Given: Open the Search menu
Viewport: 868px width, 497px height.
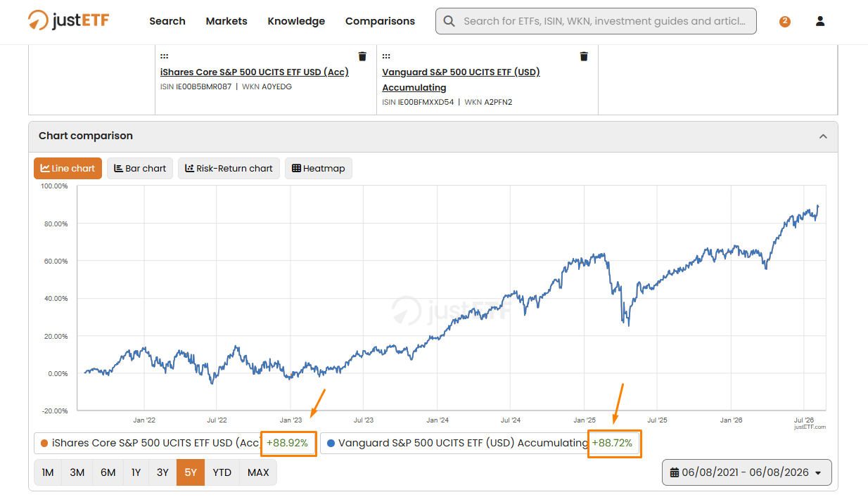Looking at the screenshot, I should (167, 21).
